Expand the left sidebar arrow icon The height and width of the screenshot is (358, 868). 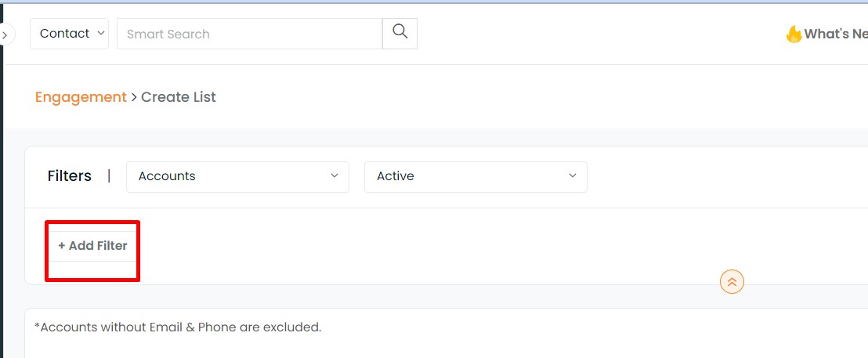(x=5, y=34)
